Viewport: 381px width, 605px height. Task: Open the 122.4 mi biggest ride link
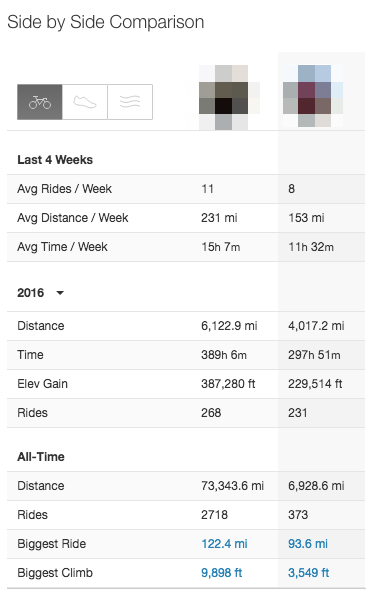coord(224,544)
